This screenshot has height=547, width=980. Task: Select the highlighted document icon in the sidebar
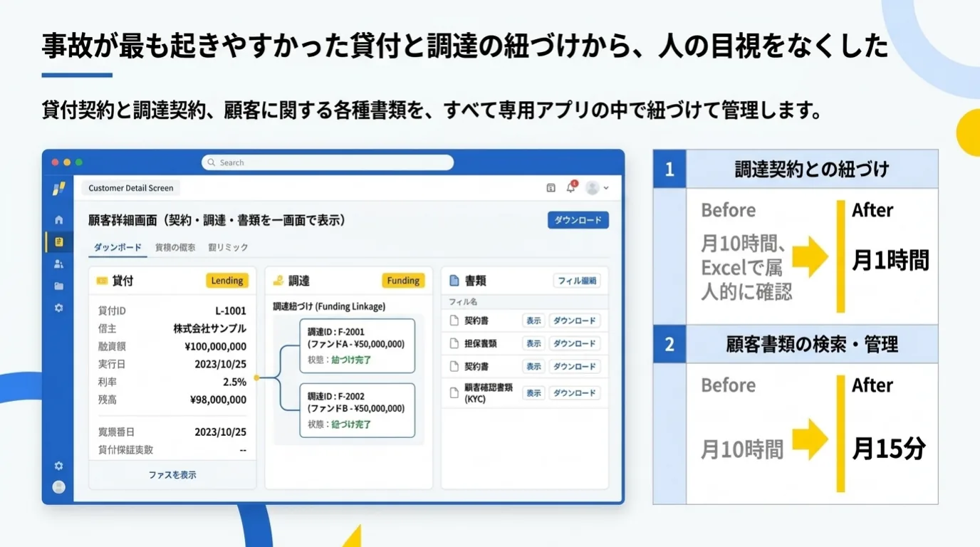coord(59,242)
